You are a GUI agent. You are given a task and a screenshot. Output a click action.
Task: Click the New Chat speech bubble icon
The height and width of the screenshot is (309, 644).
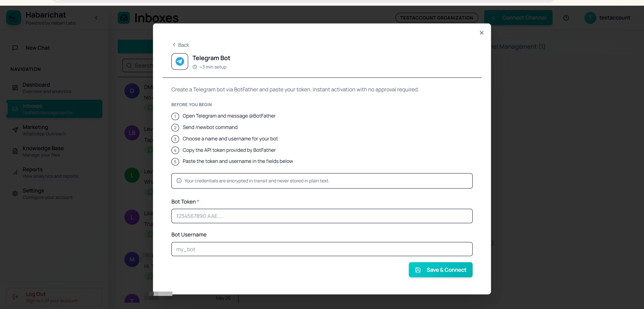pos(15,48)
